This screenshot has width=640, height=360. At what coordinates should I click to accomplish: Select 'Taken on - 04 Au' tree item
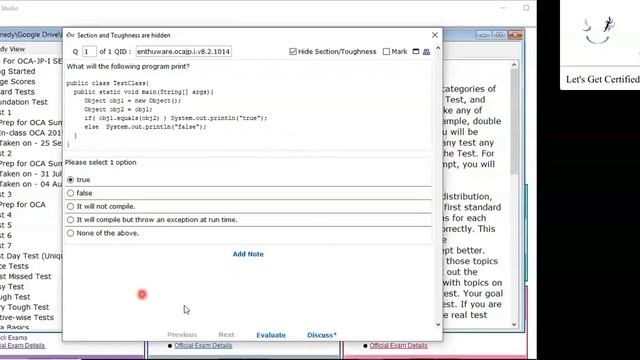(x=31, y=184)
